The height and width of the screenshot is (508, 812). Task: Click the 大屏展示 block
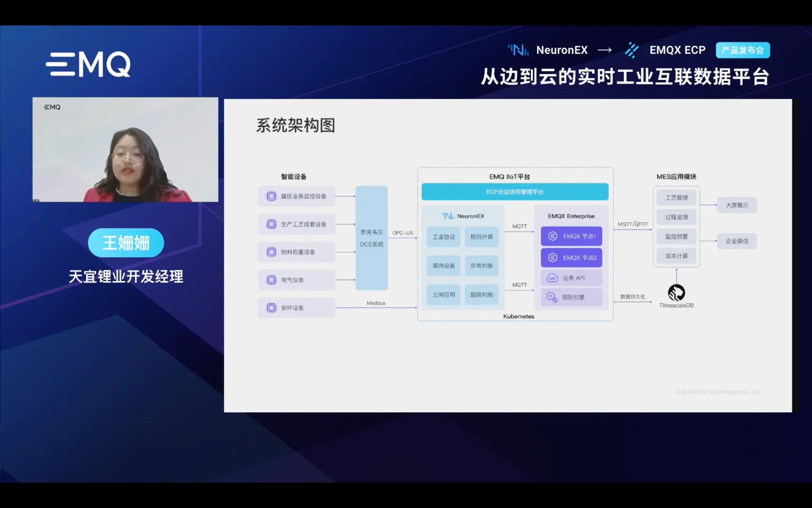coord(737,205)
